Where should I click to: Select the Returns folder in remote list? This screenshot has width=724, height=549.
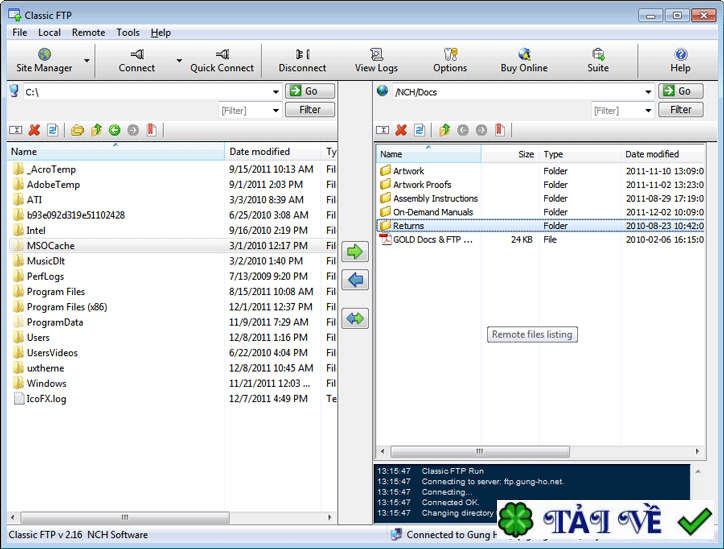pos(408,226)
